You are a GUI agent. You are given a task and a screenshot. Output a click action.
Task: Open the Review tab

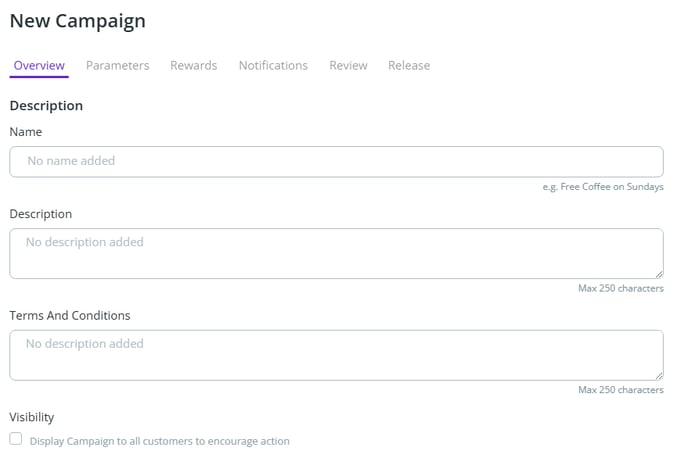(348, 65)
